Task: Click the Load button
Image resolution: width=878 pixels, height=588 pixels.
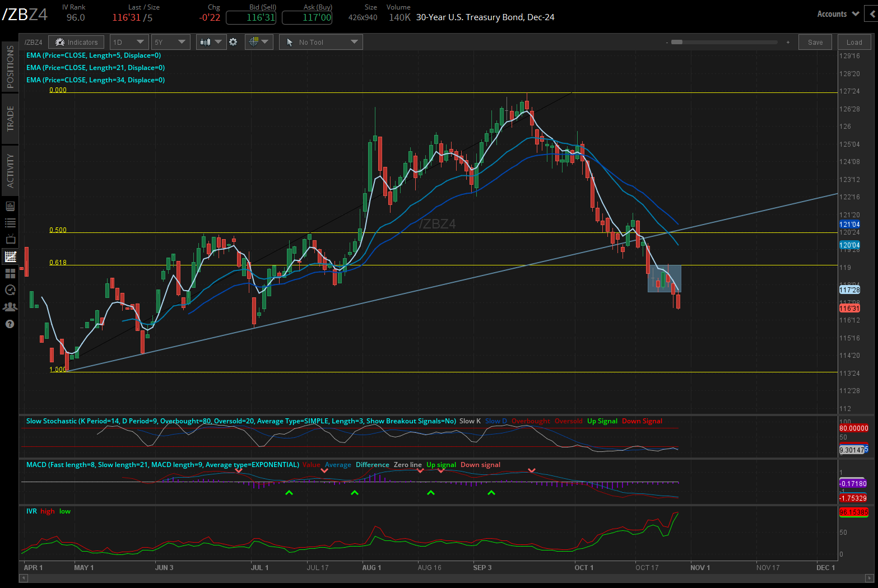Action: tap(853, 41)
